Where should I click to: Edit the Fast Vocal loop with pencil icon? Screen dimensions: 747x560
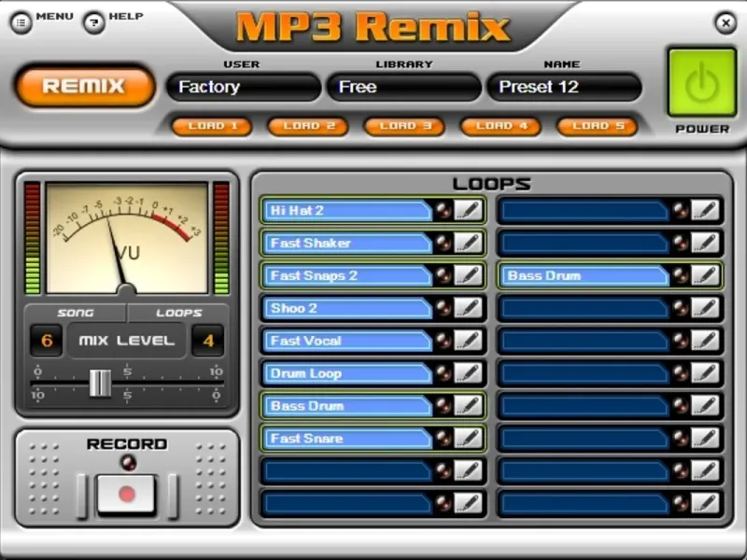coord(469,341)
